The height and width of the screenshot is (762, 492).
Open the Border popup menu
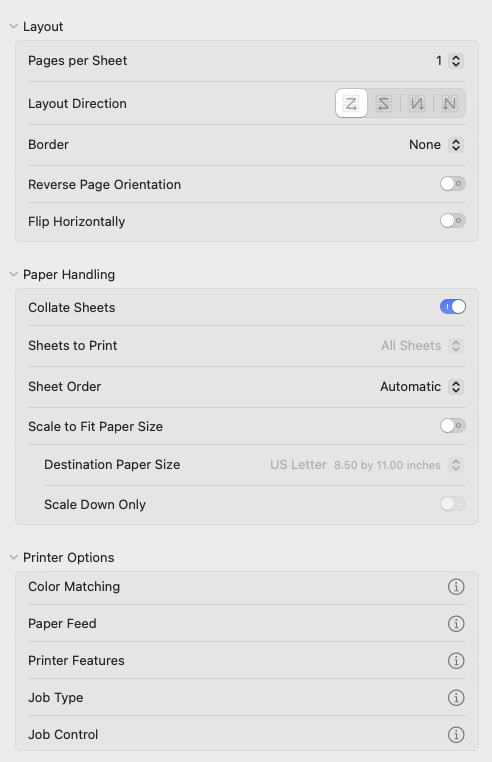coord(436,145)
